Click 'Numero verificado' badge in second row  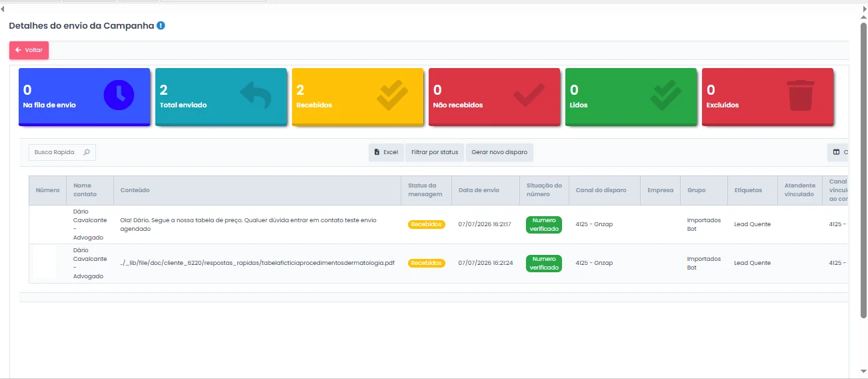[x=544, y=263]
